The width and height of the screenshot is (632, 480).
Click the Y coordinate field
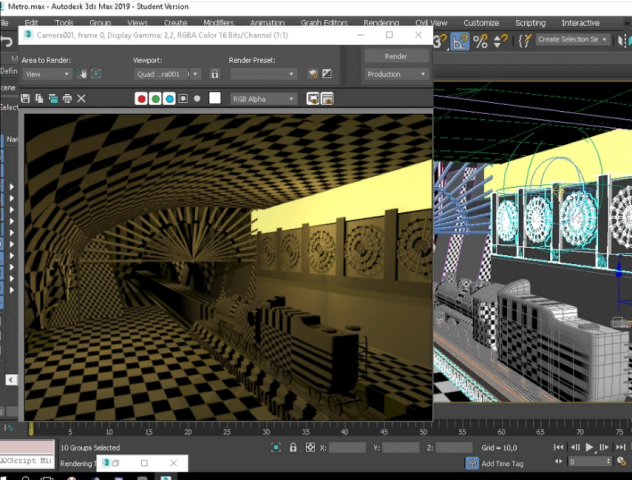pos(401,448)
